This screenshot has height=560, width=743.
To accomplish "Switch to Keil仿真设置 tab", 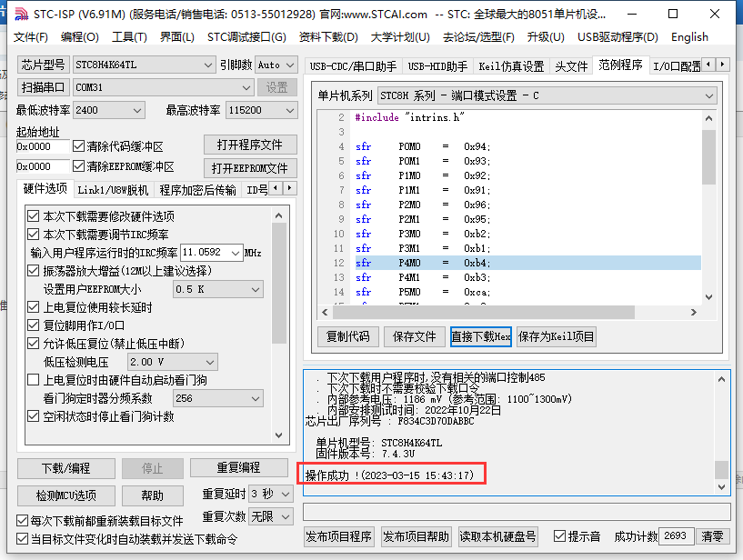I will tap(511, 66).
